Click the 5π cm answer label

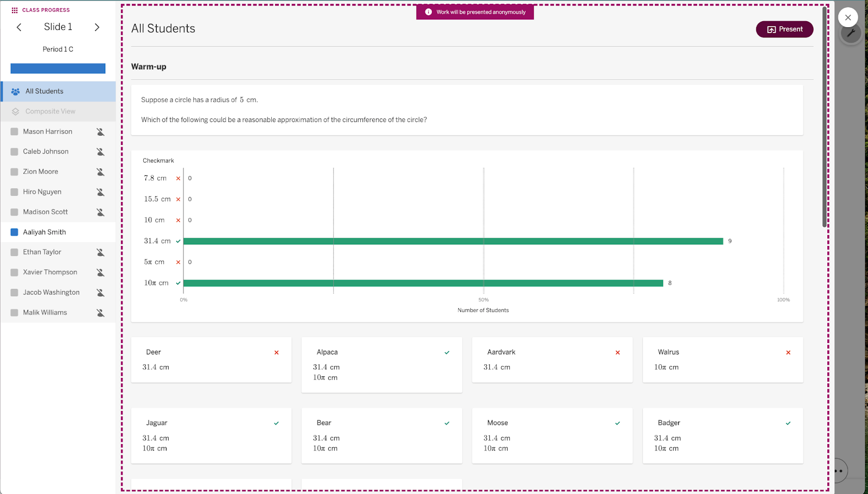coord(154,262)
